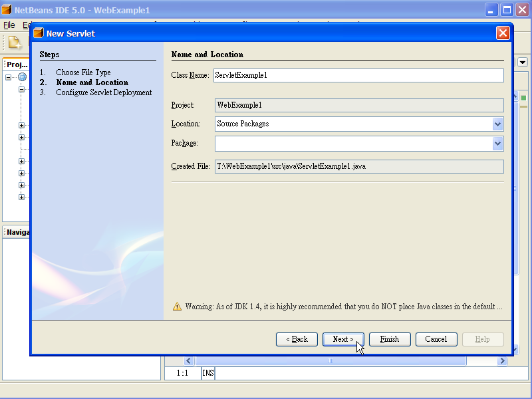Click step 3 Configure Servlet Deployment

point(104,92)
